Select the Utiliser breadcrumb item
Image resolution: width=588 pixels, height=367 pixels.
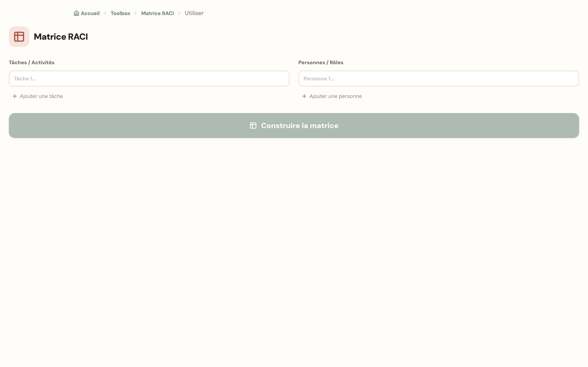tap(194, 13)
